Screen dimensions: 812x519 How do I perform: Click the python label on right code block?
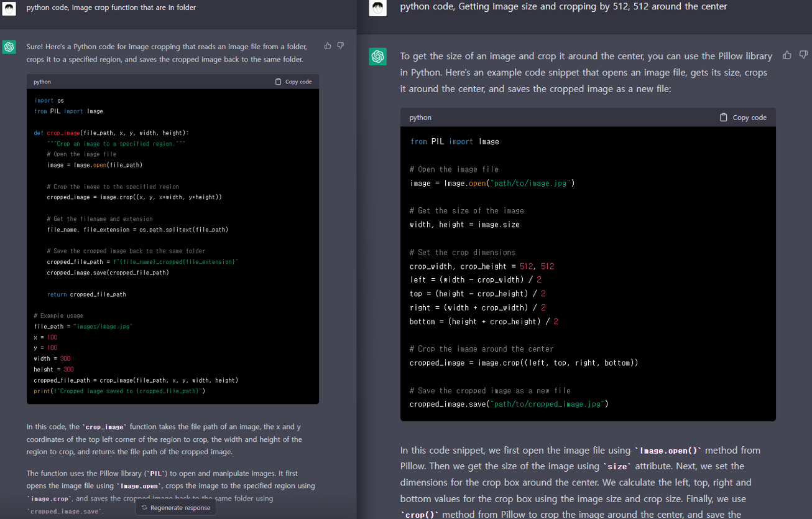click(420, 118)
